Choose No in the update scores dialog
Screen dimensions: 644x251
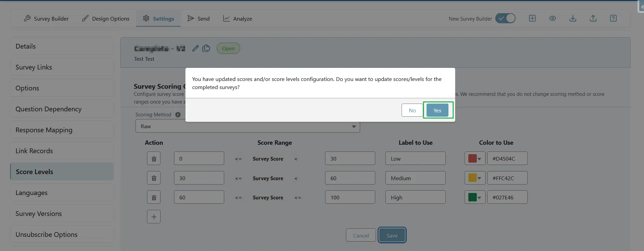pyautogui.click(x=412, y=110)
